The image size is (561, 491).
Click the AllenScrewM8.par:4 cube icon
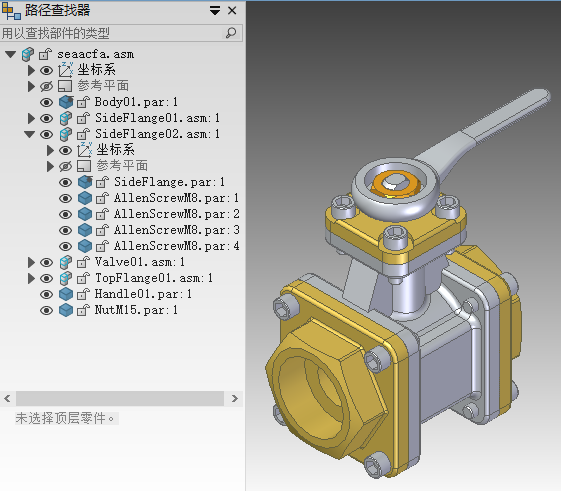[x=85, y=246]
